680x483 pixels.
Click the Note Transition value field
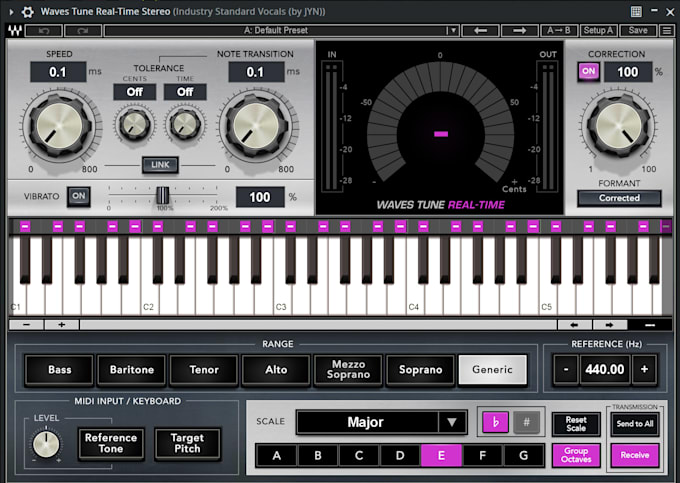[256, 72]
